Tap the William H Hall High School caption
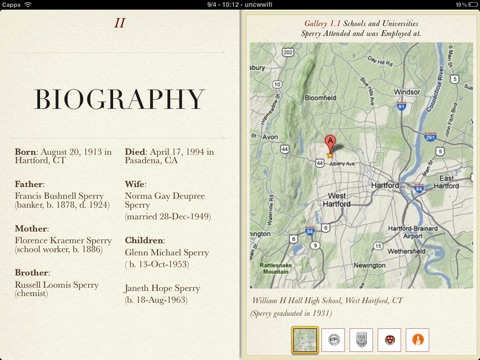Screen dimensions: 480x360 pos(327,301)
